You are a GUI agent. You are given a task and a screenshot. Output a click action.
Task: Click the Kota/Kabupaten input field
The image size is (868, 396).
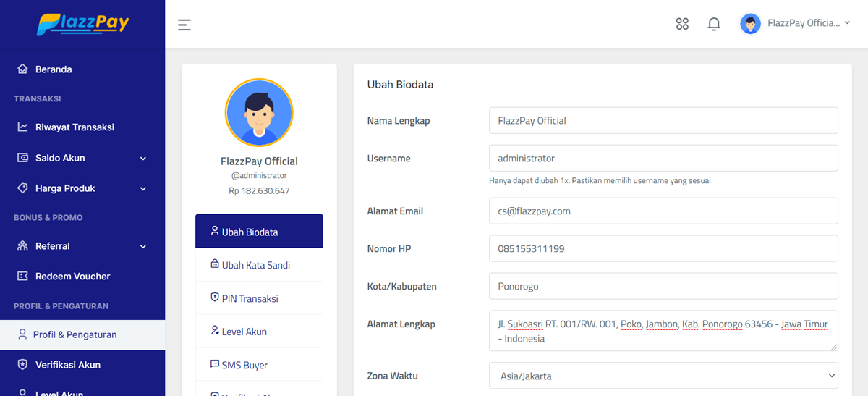click(x=663, y=286)
